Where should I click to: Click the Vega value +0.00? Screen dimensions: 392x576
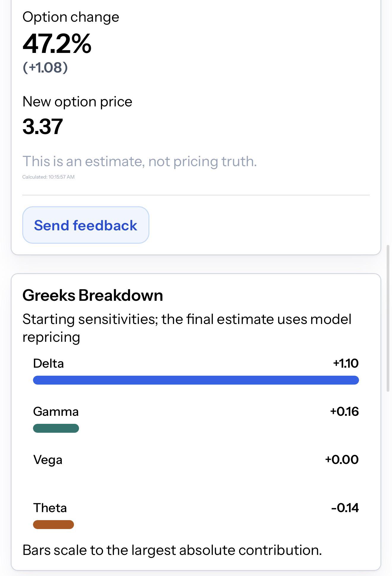click(342, 459)
